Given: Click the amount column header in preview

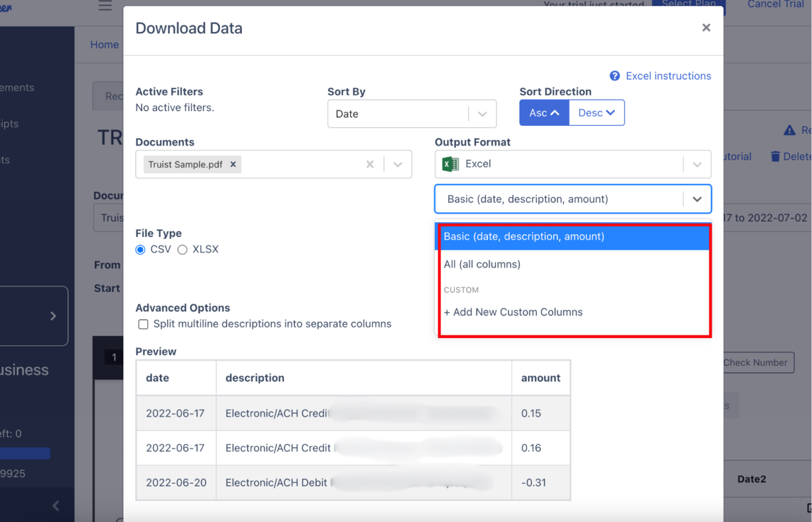Looking at the screenshot, I should (x=541, y=378).
